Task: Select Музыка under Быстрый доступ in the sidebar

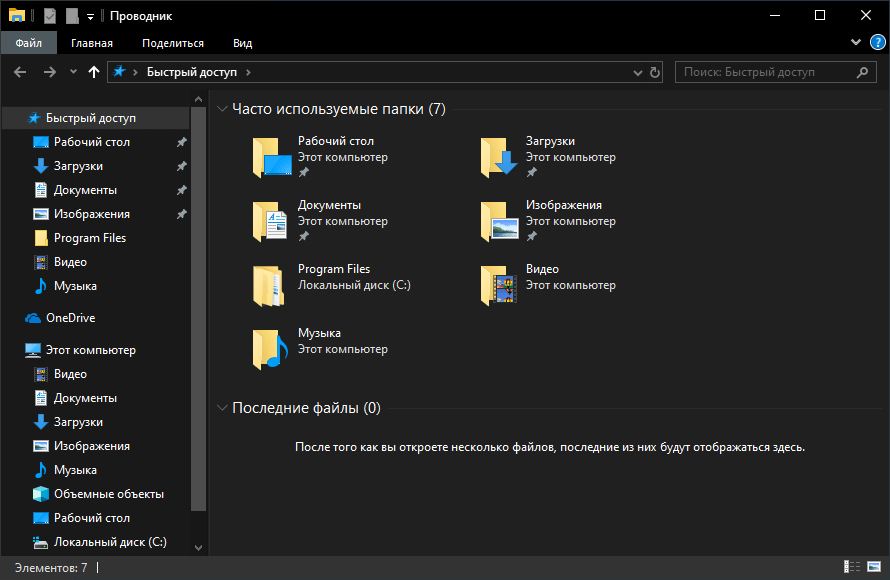Action: [x=75, y=286]
